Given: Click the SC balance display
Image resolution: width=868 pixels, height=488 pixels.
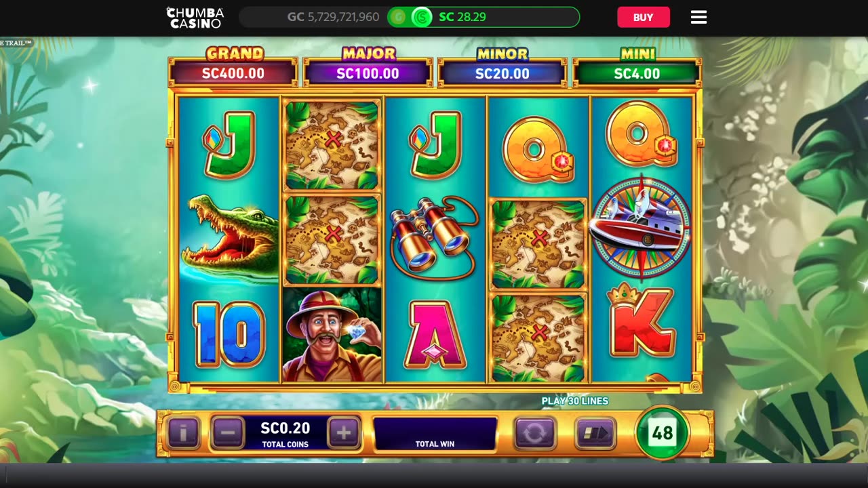Looking at the screenshot, I should tap(483, 17).
